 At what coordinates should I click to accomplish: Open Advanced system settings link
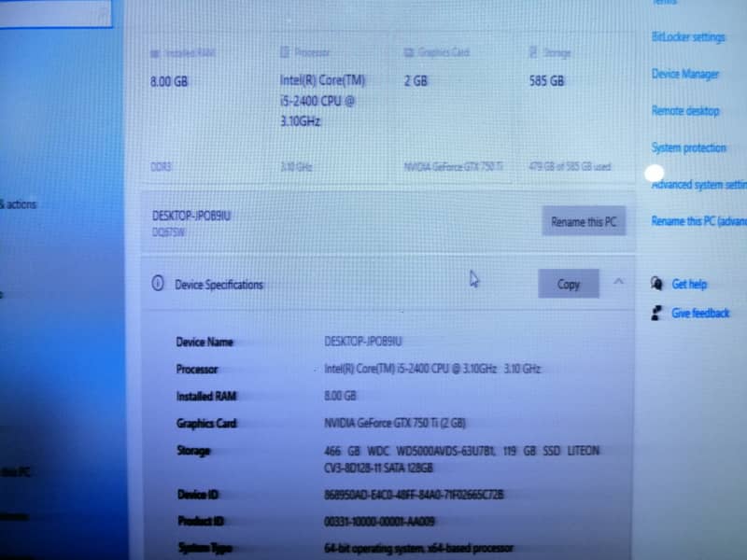(x=698, y=185)
